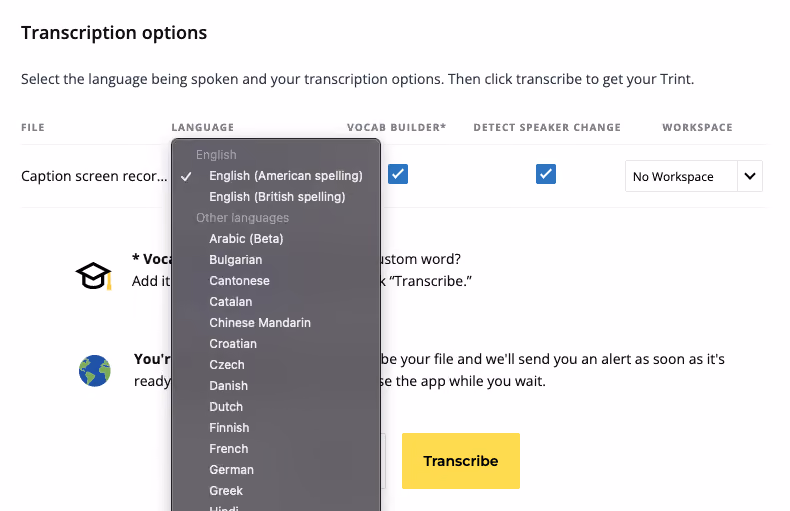Uncheck the Vocab Builder checkbox
The image size is (790, 511).
[x=398, y=174]
